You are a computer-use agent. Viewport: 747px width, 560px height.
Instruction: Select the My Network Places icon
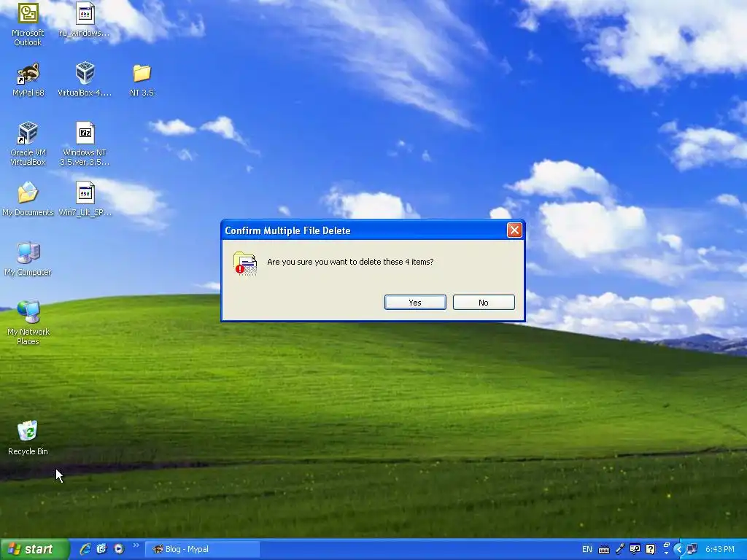point(28,323)
